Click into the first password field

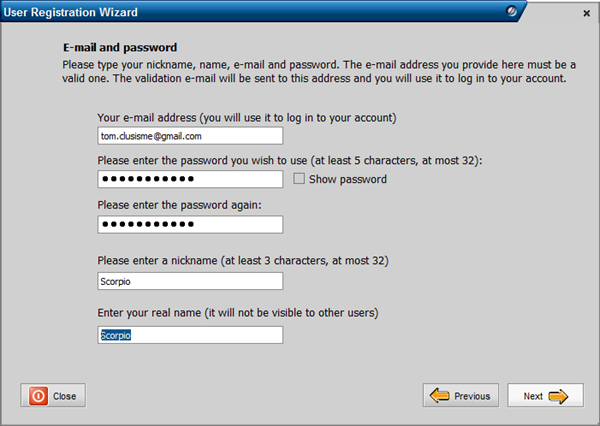(x=190, y=179)
